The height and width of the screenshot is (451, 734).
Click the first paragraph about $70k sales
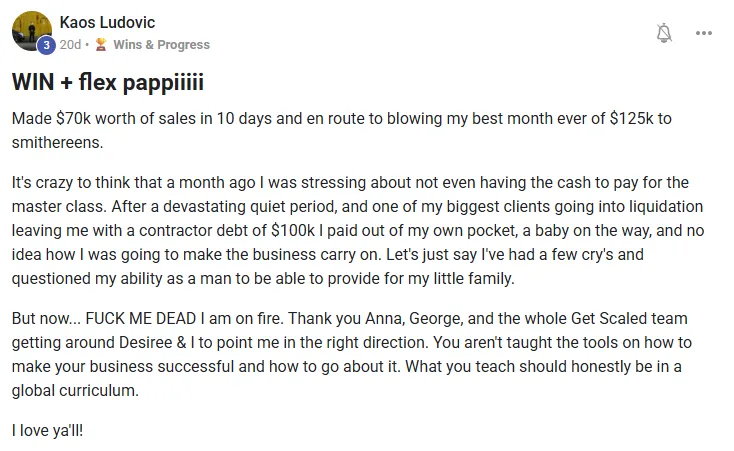342,130
